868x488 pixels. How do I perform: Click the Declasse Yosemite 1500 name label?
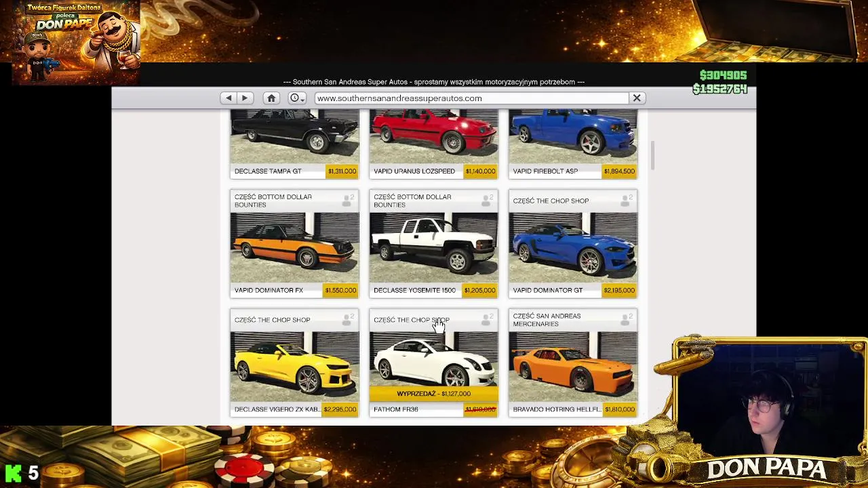414,290
